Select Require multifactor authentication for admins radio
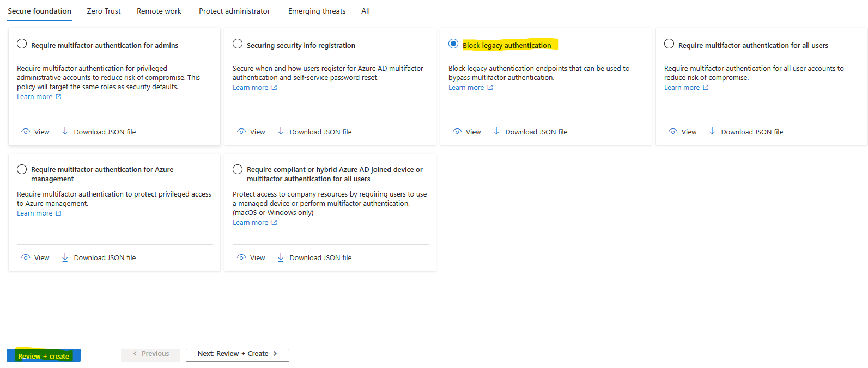 (x=22, y=44)
